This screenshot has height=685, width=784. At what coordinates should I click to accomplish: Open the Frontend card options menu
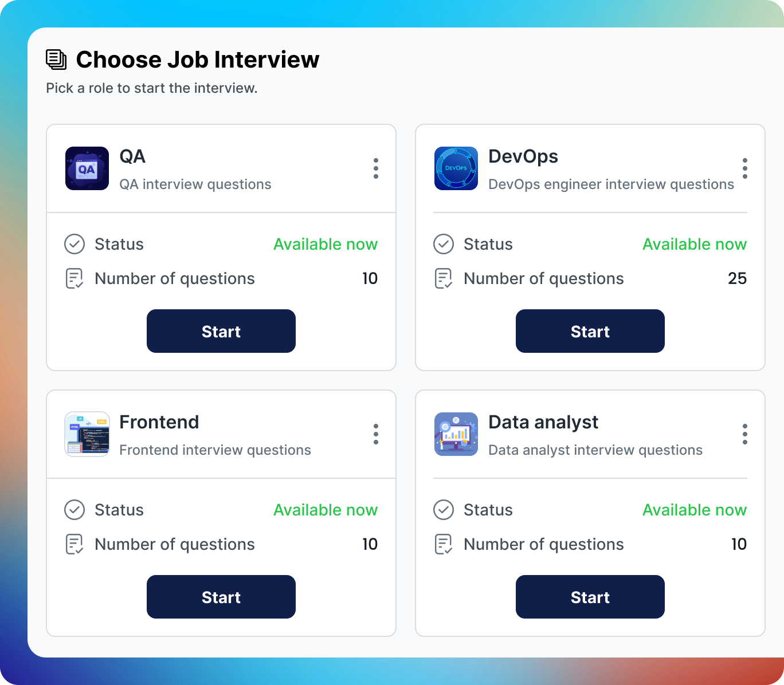tap(376, 434)
